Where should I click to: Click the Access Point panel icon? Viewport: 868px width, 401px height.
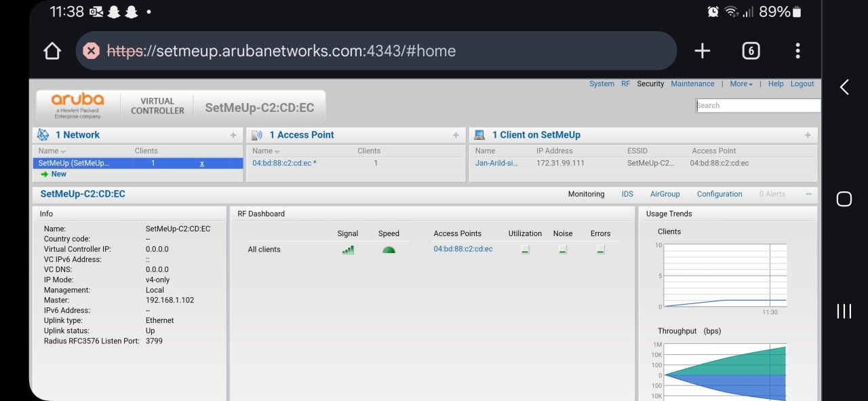[257, 135]
